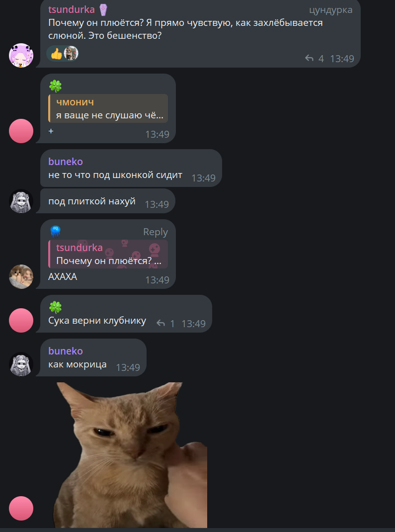Click buneko's name above не то что под шконкой

[x=66, y=162]
